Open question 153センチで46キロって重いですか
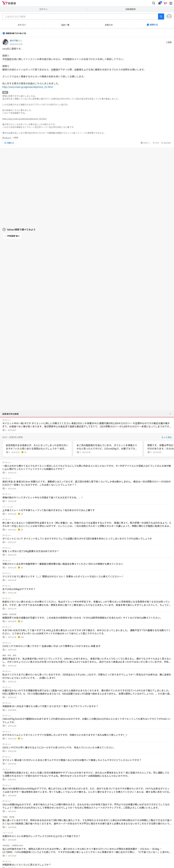 click(x=51, y=646)
